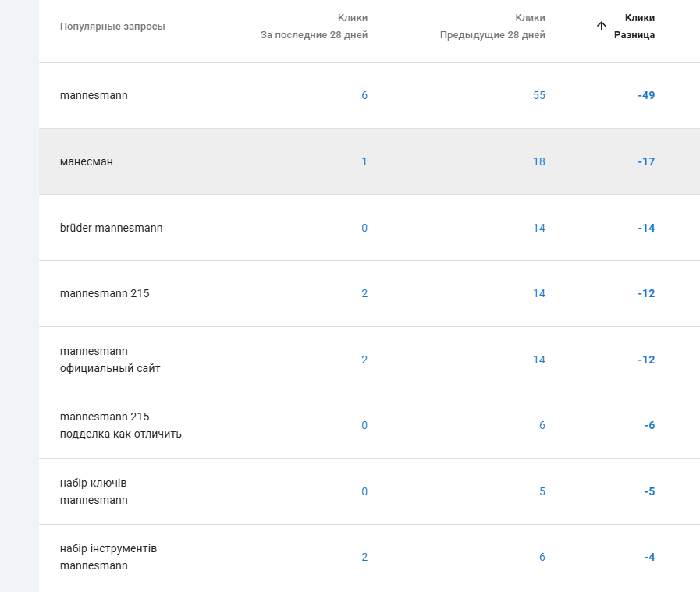
Task: Open набір інструментів mannesmann query
Action: click(x=108, y=557)
